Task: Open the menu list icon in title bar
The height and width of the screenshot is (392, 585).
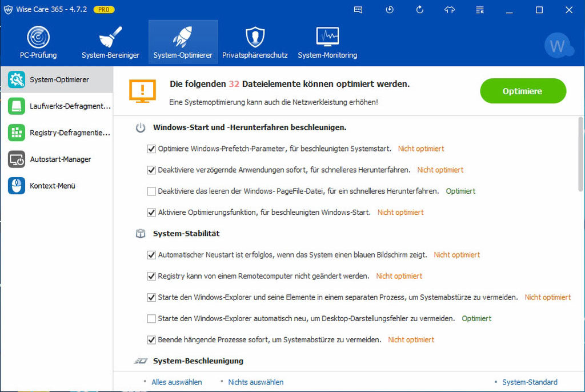Action: [480, 10]
